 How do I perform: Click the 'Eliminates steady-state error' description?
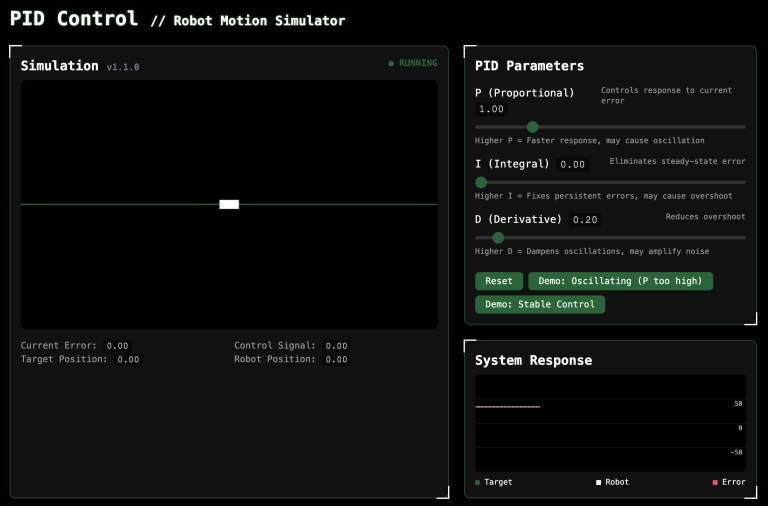677,161
